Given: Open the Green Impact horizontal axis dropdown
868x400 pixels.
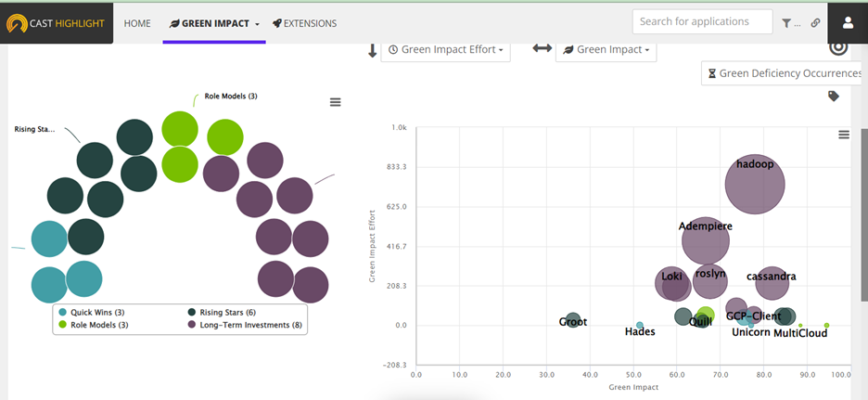Looking at the screenshot, I should pos(606,49).
